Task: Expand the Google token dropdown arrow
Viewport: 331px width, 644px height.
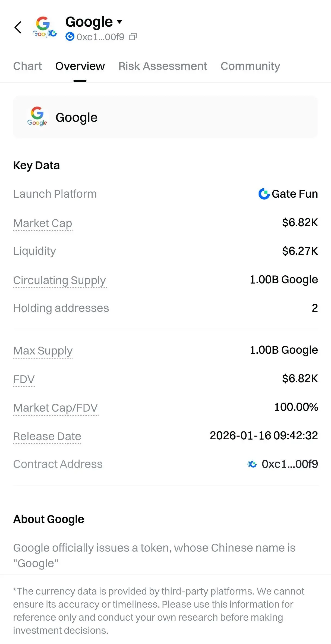Action: coord(119,21)
